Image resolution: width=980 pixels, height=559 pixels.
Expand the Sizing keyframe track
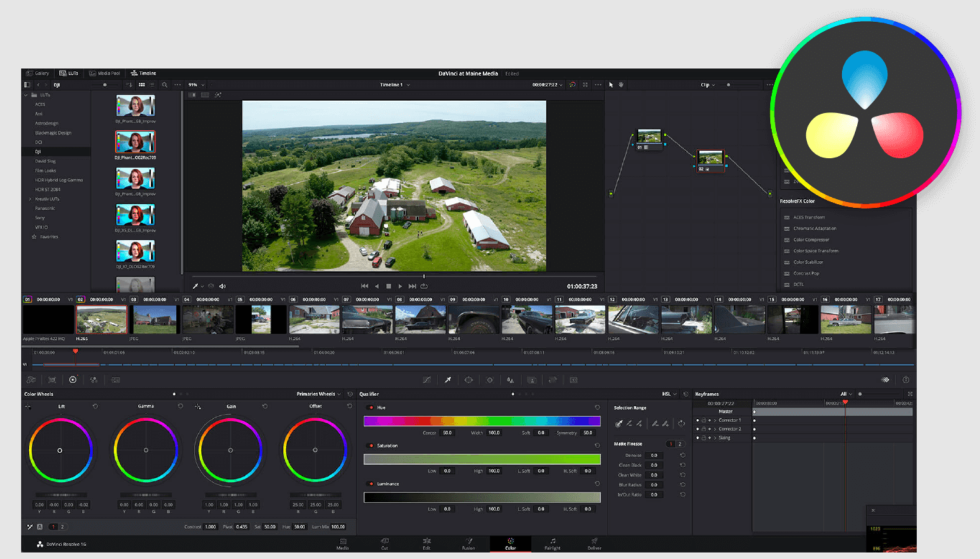(x=715, y=438)
